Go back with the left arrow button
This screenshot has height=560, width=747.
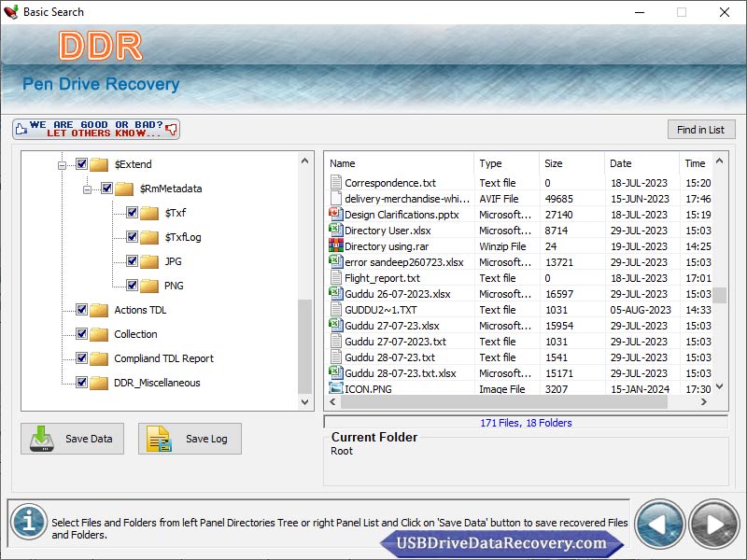coord(660,525)
